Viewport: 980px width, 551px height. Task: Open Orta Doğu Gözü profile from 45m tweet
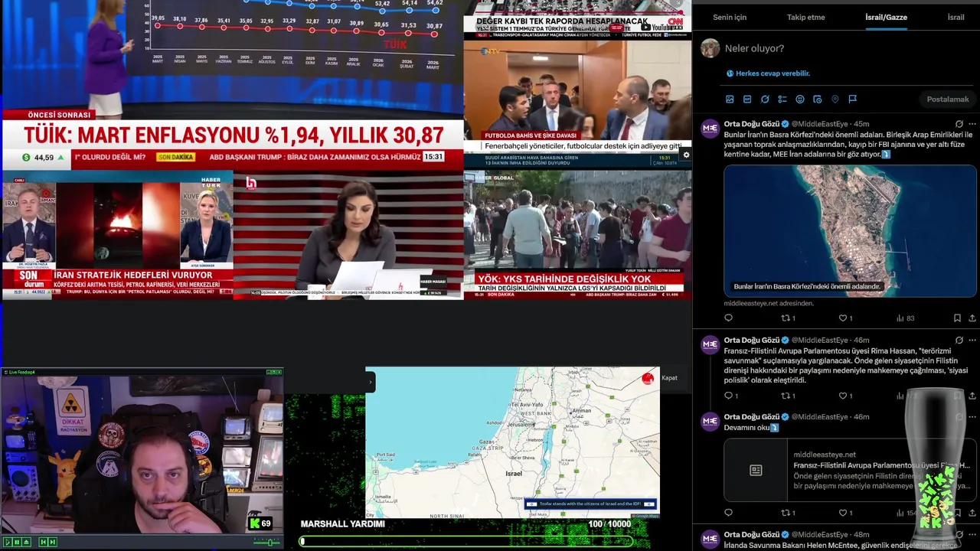click(752, 124)
